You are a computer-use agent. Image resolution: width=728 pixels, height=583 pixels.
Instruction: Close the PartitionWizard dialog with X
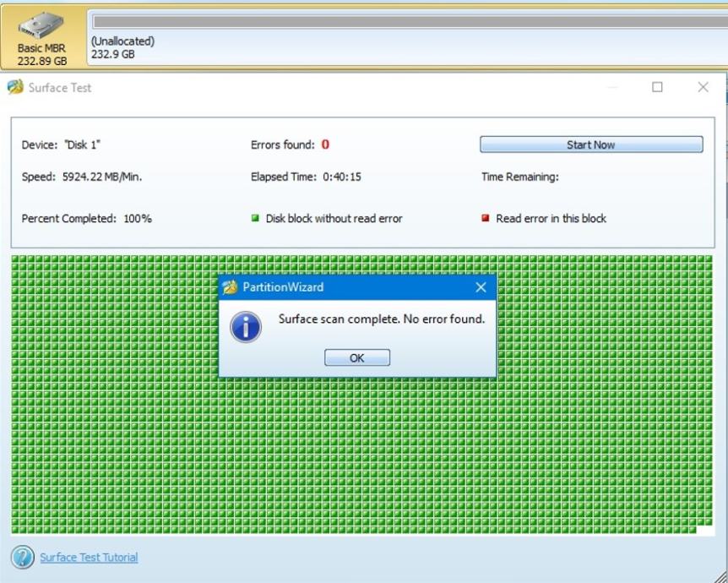pos(481,287)
